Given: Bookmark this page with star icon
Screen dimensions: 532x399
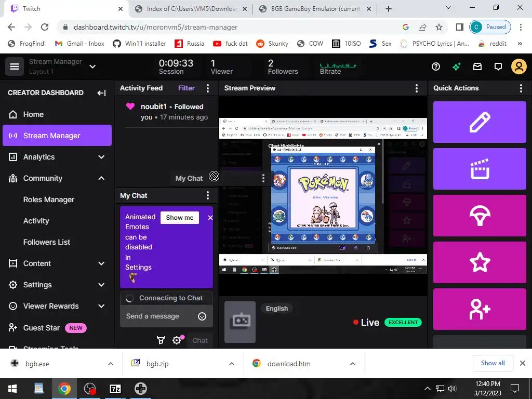Looking at the screenshot, I should tap(438, 27).
